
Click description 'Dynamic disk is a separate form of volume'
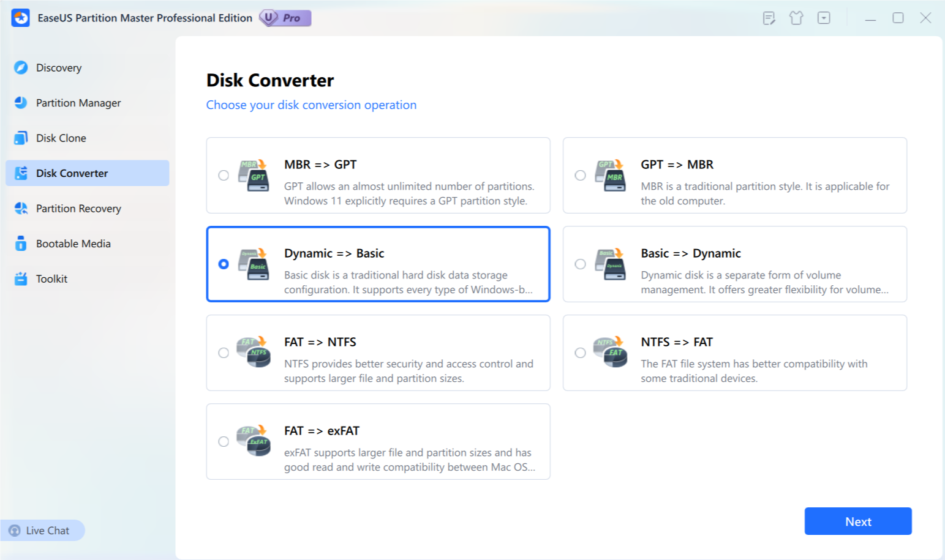pos(764,282)
